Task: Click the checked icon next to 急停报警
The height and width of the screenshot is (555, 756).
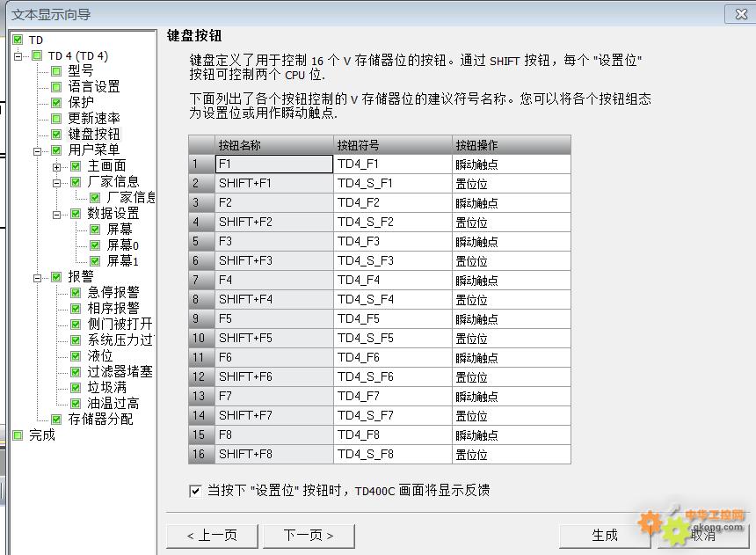Action: click(x=76, y=292)
